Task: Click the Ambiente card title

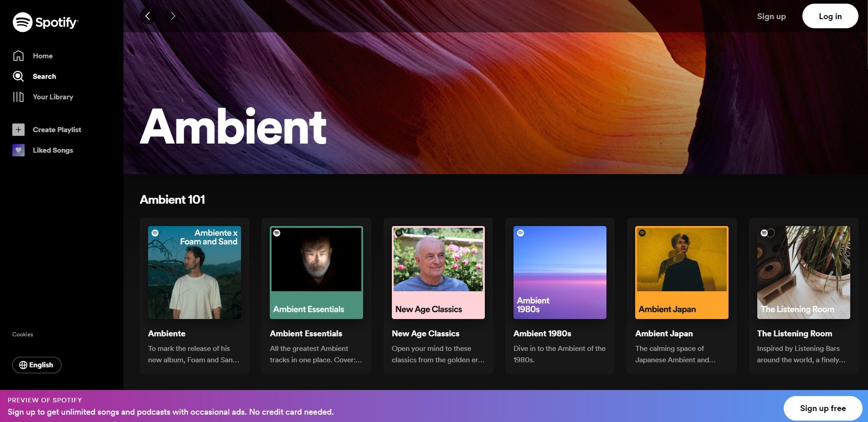Action: tap(167, 334)
